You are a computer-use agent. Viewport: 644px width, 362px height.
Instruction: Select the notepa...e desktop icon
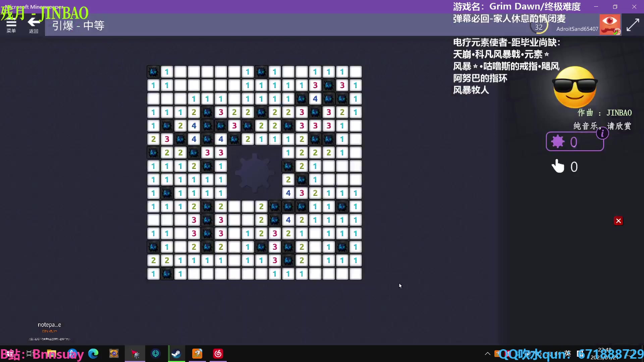pos(49,325)
